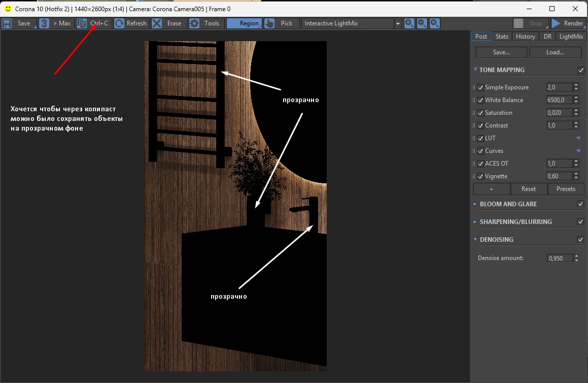This screenshot has height=383, width=588.
Task: Click the copy to clipboard icon
Action: tap(81, 23)
